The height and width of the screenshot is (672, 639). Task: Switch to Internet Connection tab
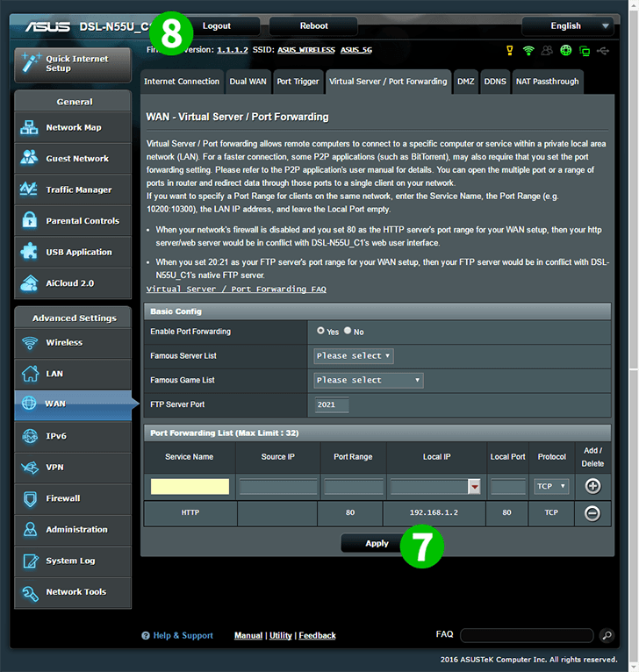[x=182, y=82]
